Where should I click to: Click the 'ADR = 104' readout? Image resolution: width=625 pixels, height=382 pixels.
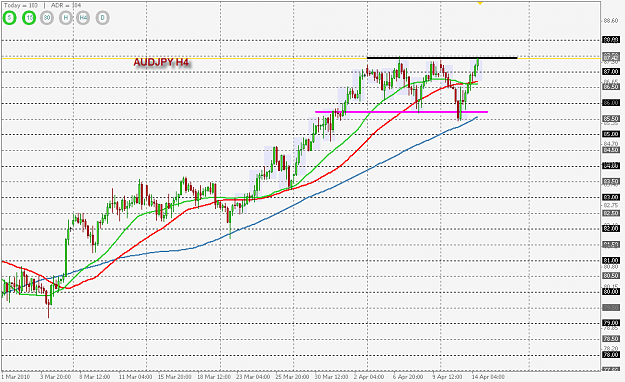(x=66, y=5)
